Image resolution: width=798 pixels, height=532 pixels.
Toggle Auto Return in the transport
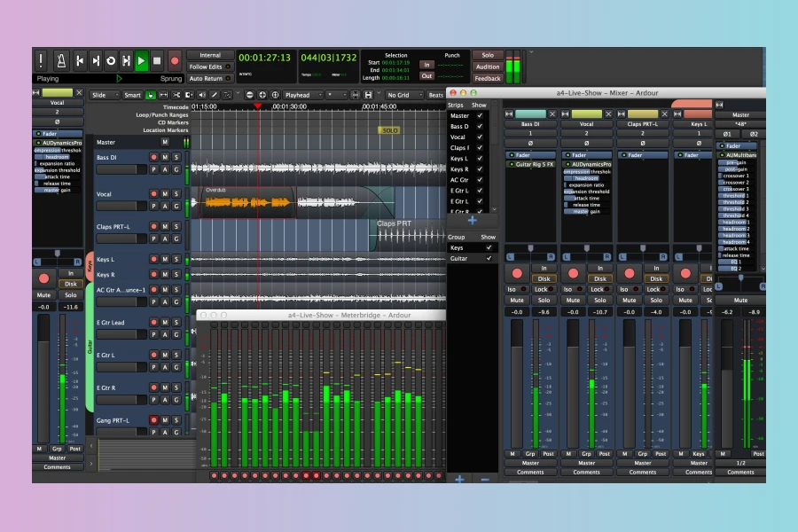point(209,78)
